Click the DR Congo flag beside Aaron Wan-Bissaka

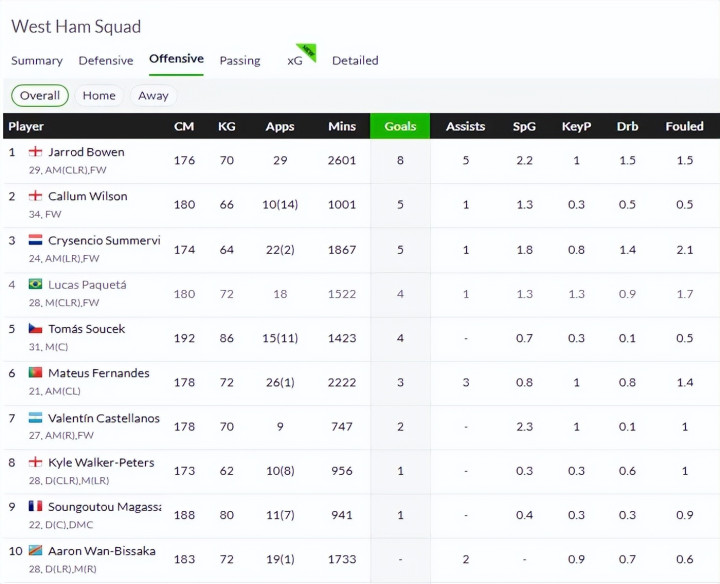click(35, 551)
